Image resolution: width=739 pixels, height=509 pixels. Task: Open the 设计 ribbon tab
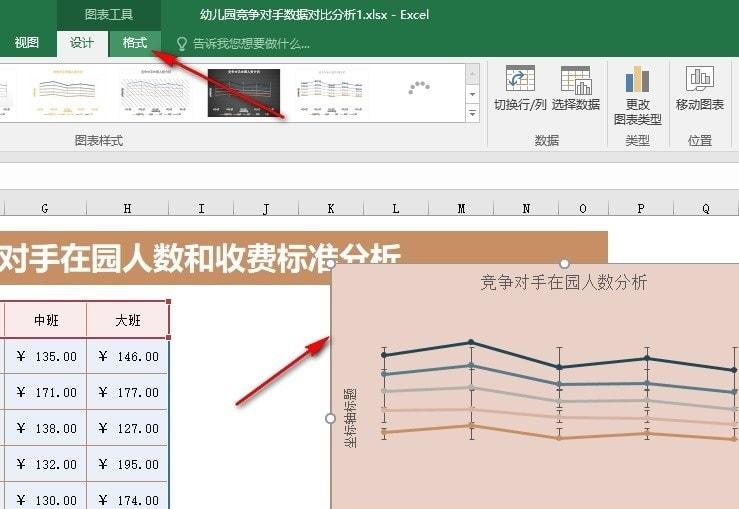pyautogui.click(x=82, y=43)
